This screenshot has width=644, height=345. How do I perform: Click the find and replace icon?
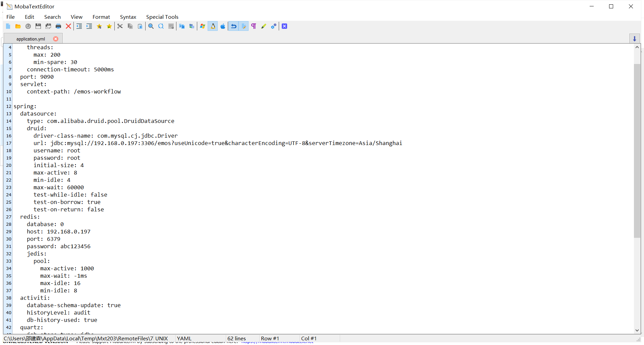coord(161,26)
